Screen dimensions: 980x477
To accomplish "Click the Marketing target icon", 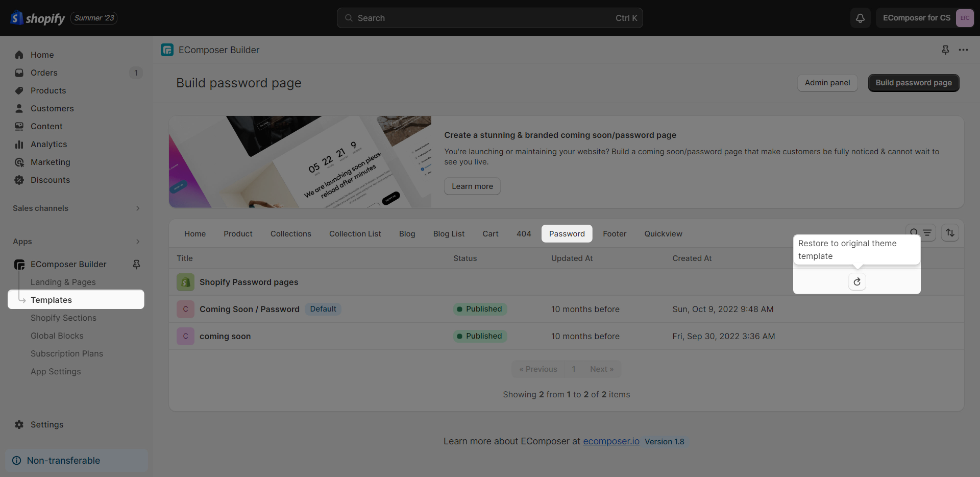I will pyautogui.click(x=19, y=162).
